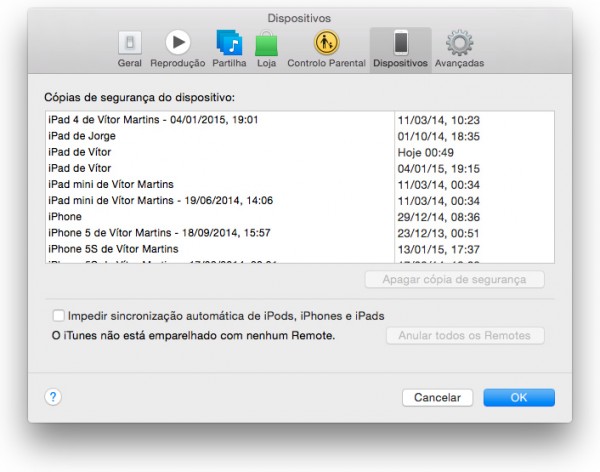Click the date 23/12/13, 00:51

pos(439,233)
